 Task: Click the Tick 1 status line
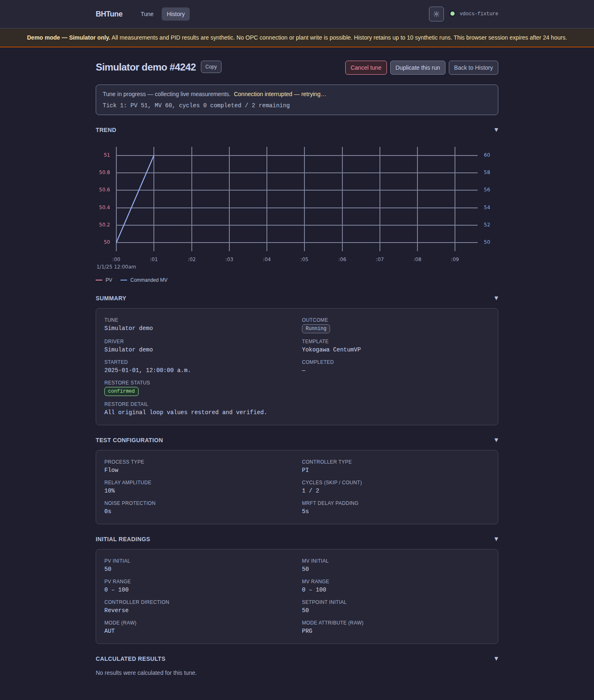[x=196, y=106]
